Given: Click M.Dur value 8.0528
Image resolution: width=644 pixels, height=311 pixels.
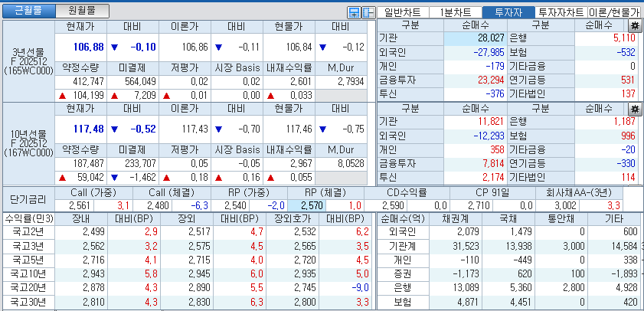Looking at the screenshot, I should point(350,163).
